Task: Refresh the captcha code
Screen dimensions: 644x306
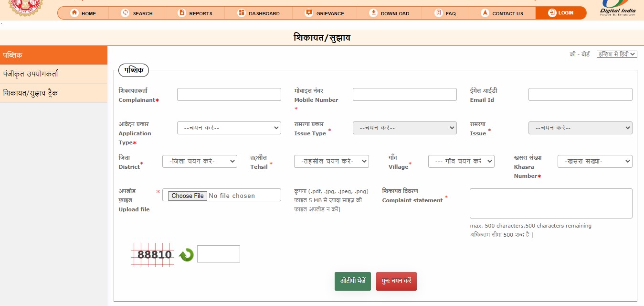Action: 186,255
